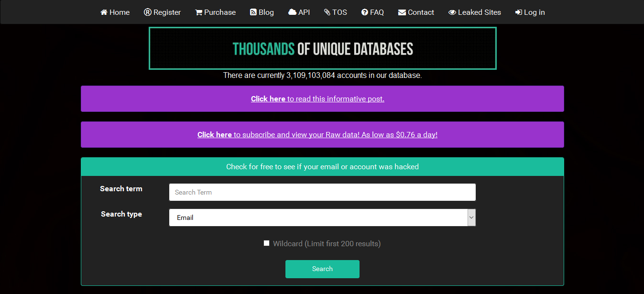644x294 pixels.
Task: Click the Wildcard limit 200 results label
Action: 327,244
